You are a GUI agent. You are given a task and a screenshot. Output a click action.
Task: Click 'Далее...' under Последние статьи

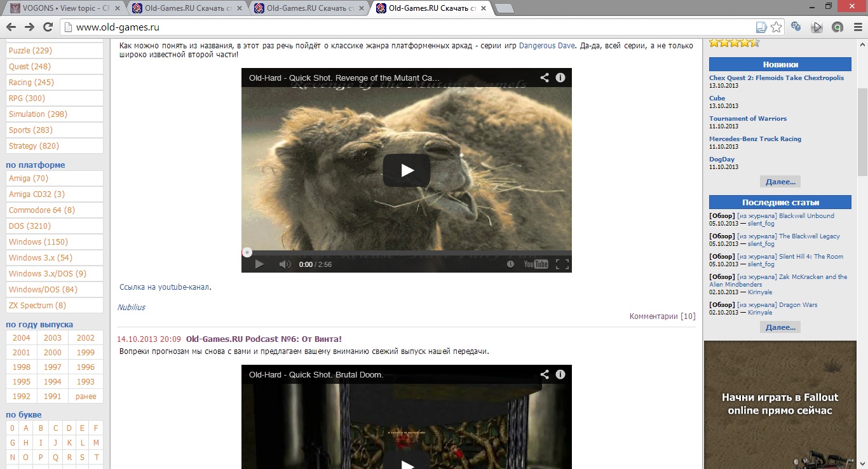point(780,327)
